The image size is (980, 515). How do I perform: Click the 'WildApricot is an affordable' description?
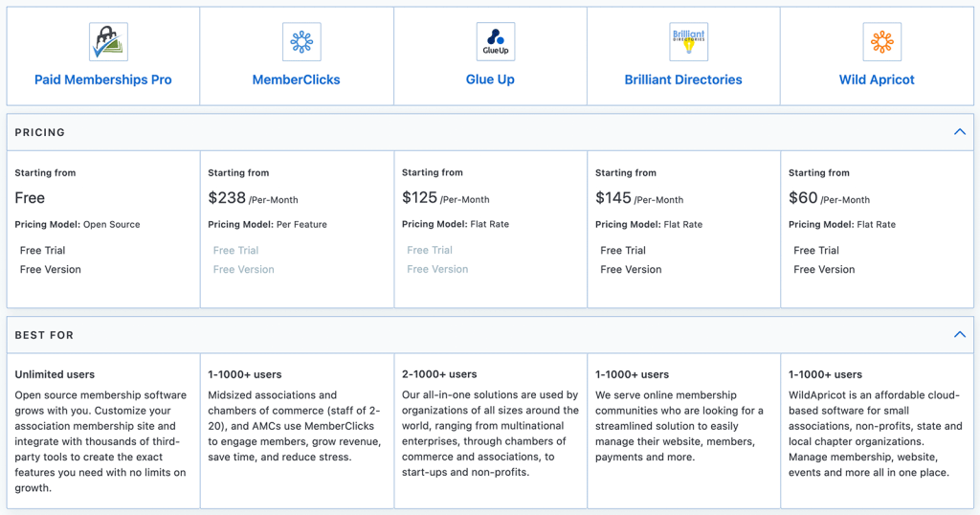click(875, 434)
